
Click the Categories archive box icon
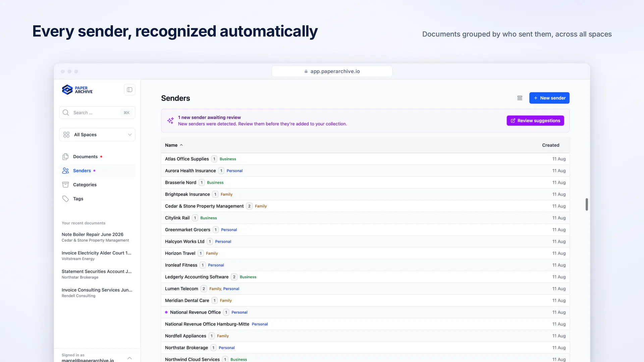click(65, 185)
